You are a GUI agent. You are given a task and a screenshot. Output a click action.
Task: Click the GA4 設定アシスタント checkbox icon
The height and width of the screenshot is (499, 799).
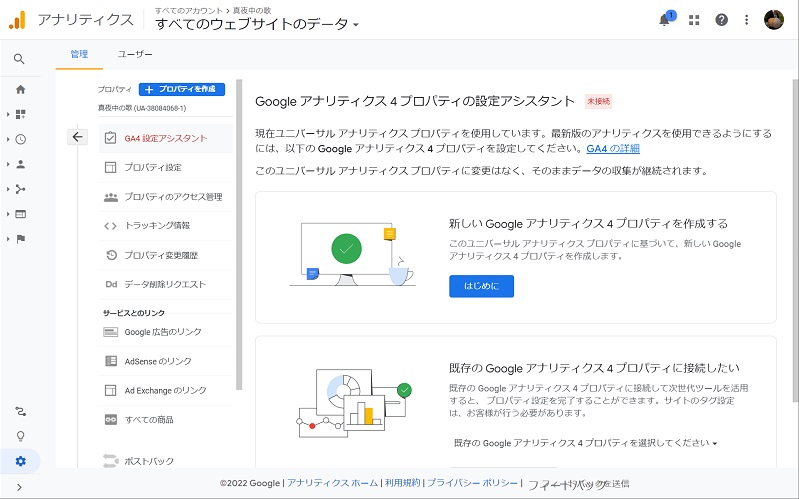click(x=111, y=138)
